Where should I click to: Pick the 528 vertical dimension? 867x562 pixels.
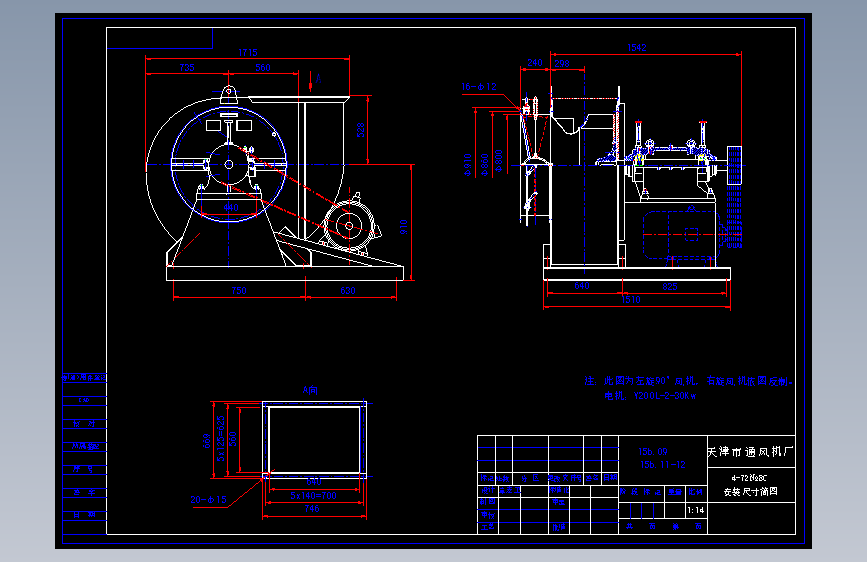[x=361, y=130]
